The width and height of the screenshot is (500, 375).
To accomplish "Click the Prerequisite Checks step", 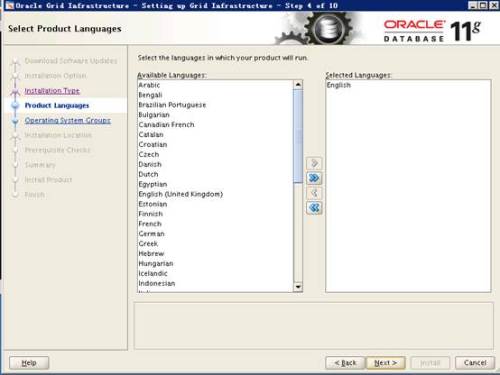I will tap(57, 150).
